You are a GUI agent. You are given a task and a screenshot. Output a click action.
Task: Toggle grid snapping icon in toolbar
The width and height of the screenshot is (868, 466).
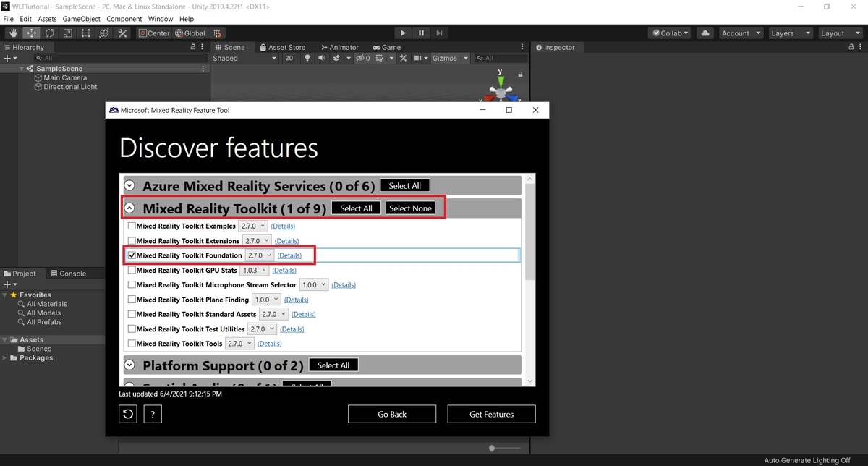point(218,33)
